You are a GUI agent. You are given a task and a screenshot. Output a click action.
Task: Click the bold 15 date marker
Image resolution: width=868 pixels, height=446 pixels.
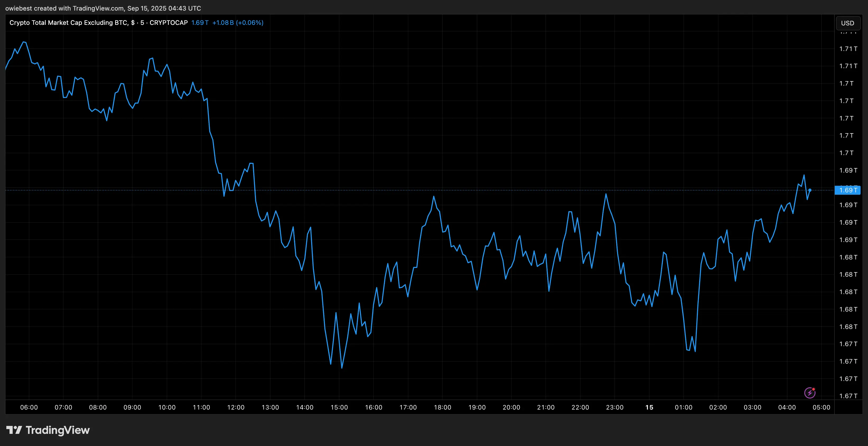tap(649, 407)
